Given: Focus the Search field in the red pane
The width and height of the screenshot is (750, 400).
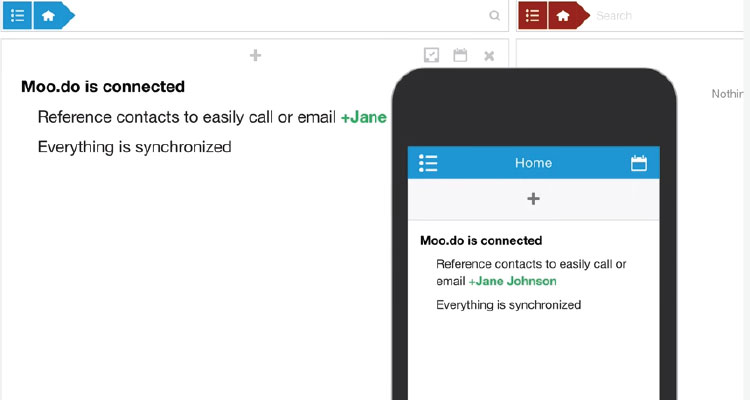Looking at the screenshot, I should click(x=670, y=16).
